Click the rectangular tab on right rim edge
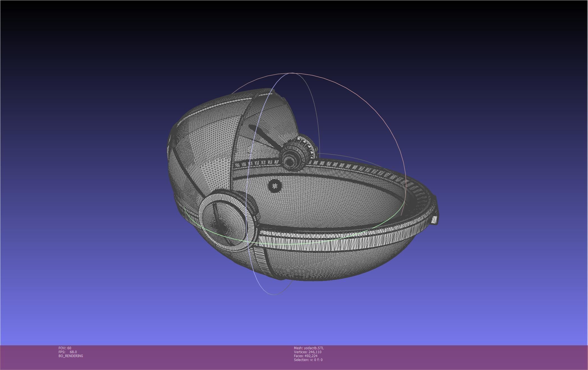Image resolution: width=588 pixels, height=370 pixels. point(435,219)
